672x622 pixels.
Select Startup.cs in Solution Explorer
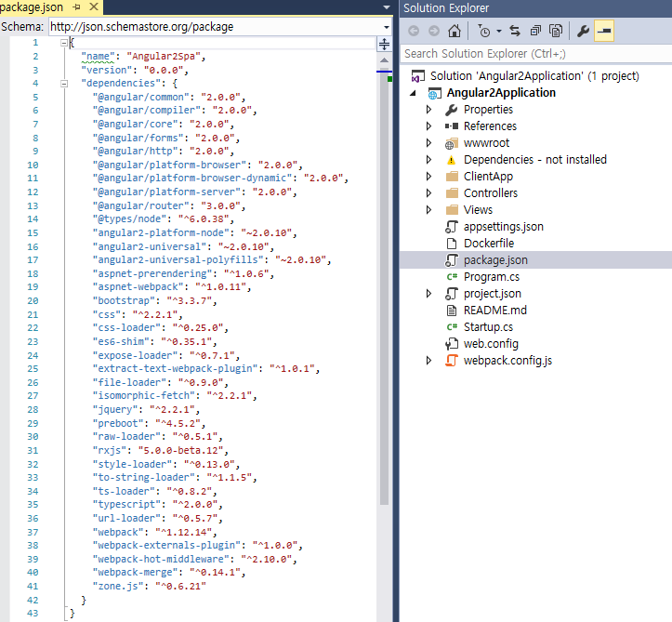(x=488, y=326)
